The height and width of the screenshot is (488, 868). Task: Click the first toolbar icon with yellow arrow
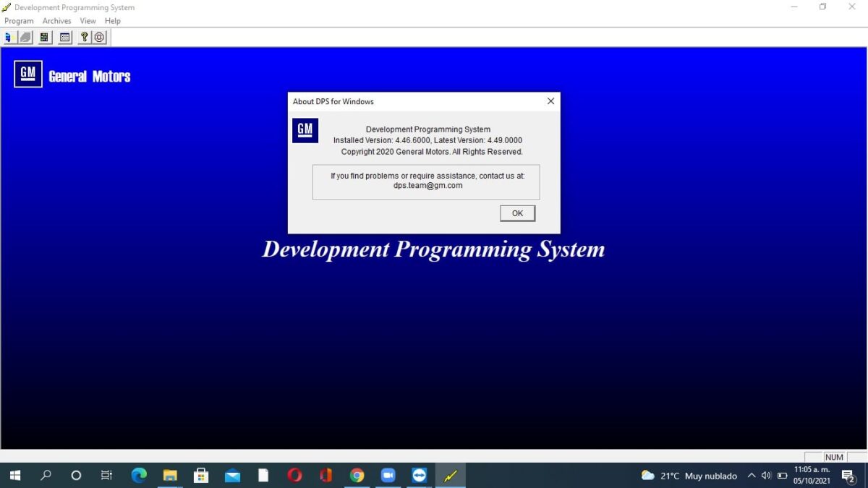(x=11, y=37)
